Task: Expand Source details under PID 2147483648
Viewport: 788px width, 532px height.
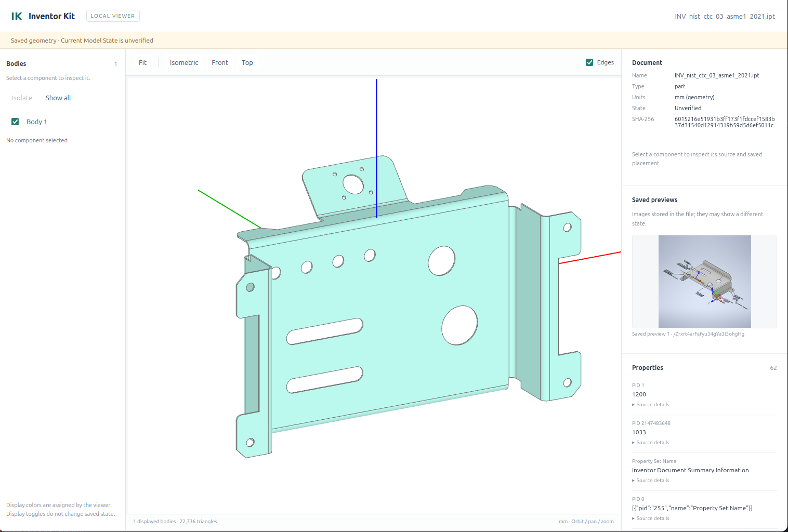Action: (651, 443)
